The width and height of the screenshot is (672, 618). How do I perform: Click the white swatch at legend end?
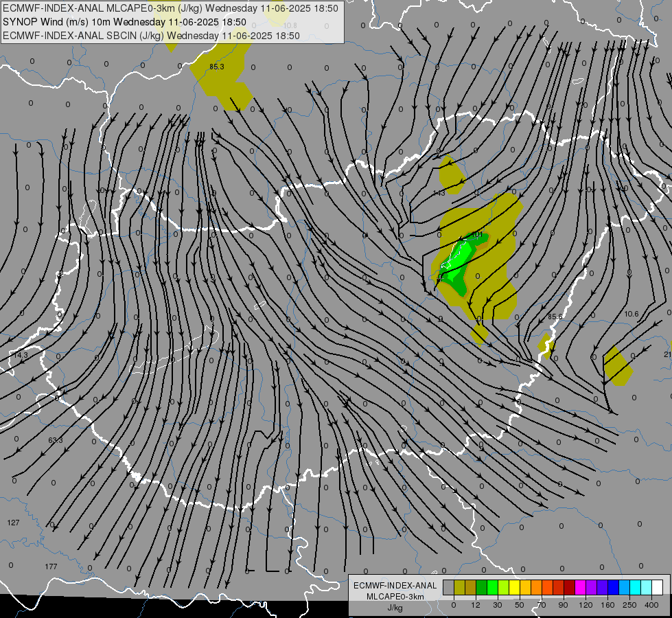click(658, 587)
